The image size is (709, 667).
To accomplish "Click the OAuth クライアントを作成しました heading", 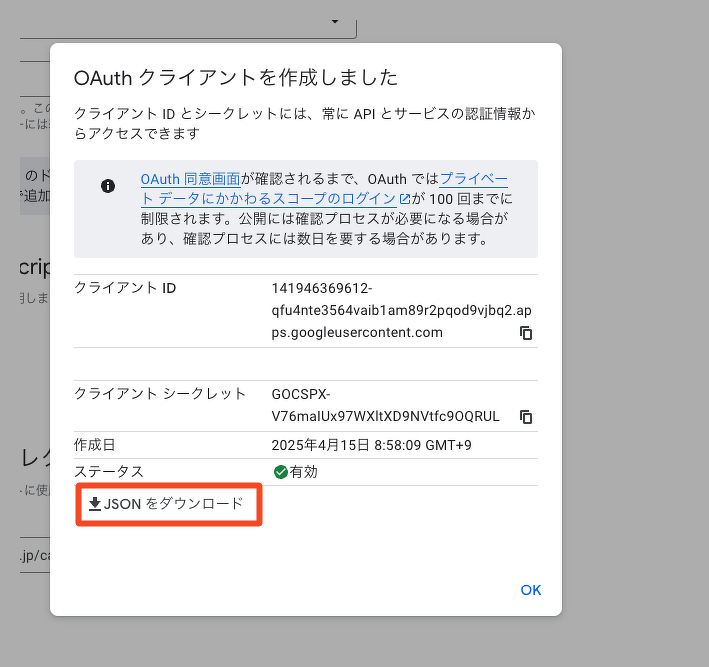I will point(236,78).
